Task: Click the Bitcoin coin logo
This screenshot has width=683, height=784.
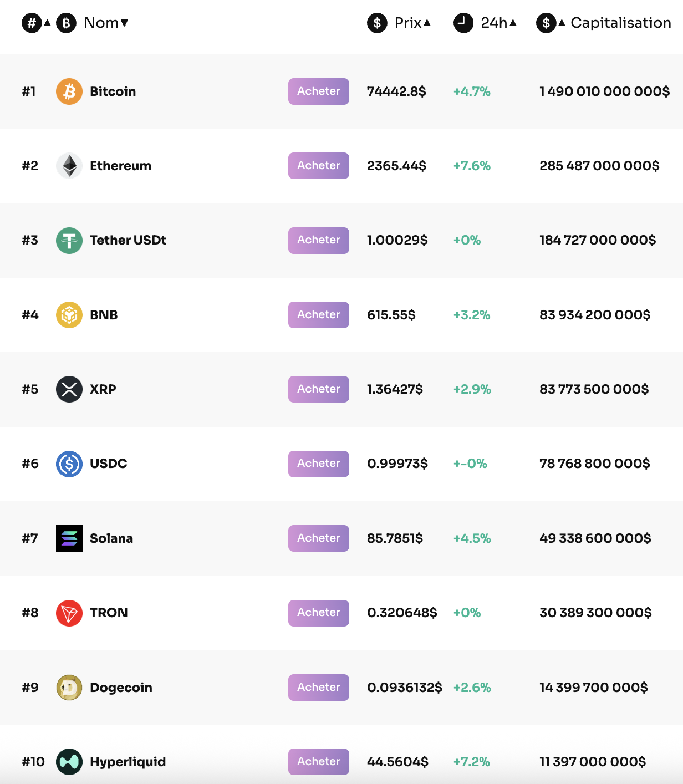Action: click(69, 91)
